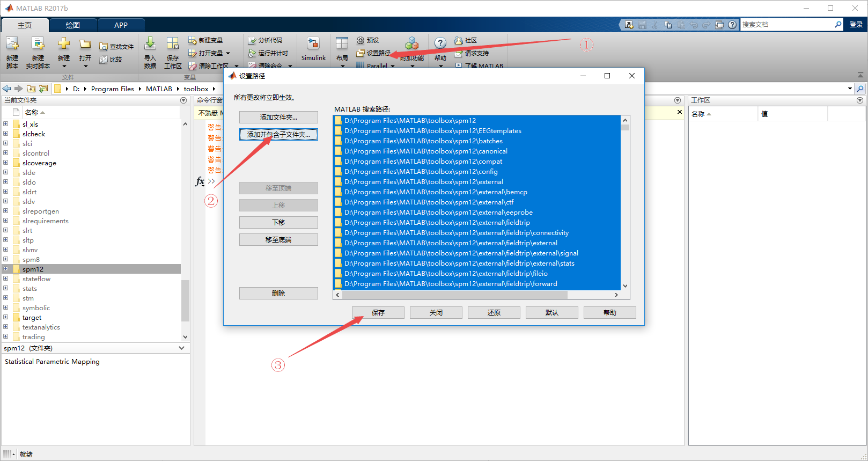
Task: Click the 删除 button in Set Path dialog
Action: [x=278, y=293]
